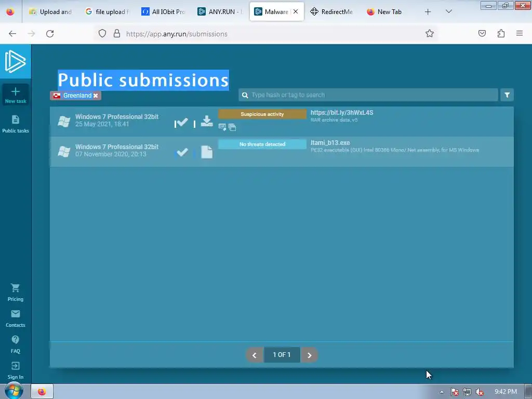The image size is (532, 399).
Task: Click the browser forward arrow
Action: coord(31,34)
